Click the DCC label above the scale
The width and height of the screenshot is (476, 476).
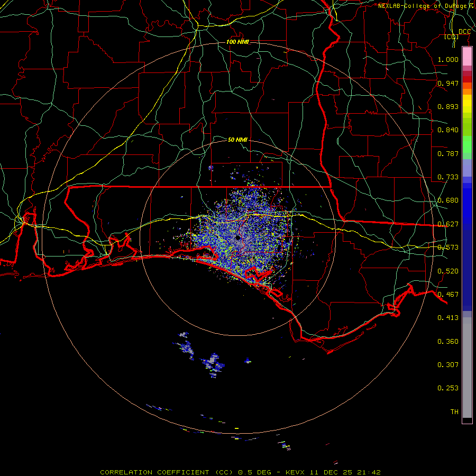[465, 32]
